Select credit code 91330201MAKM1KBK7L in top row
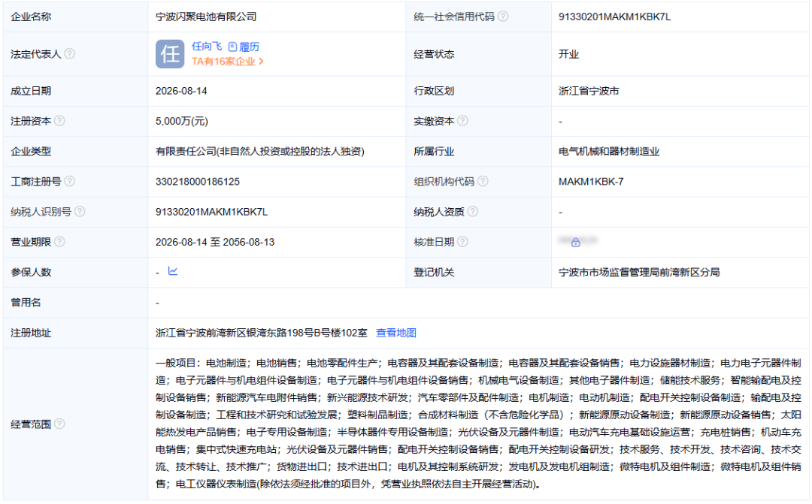This screenshot has height=504, width=812. pos(615,17)
